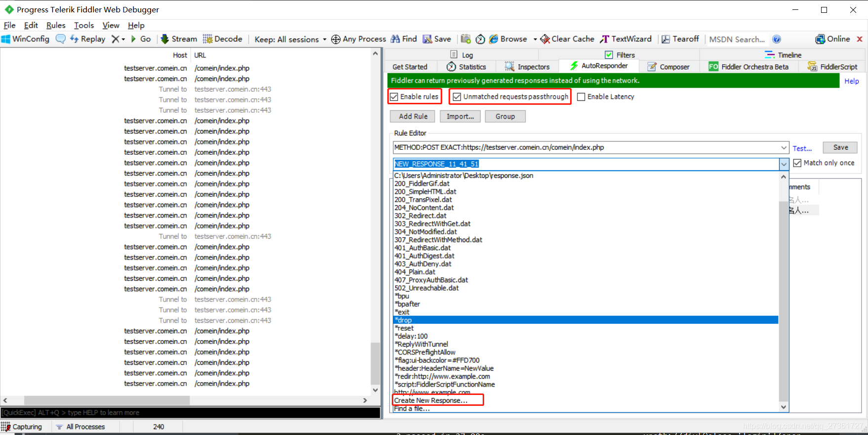Click the Test... link
Image resolution: width=868 pixels, height=435 pixels.
pos(802,148)
